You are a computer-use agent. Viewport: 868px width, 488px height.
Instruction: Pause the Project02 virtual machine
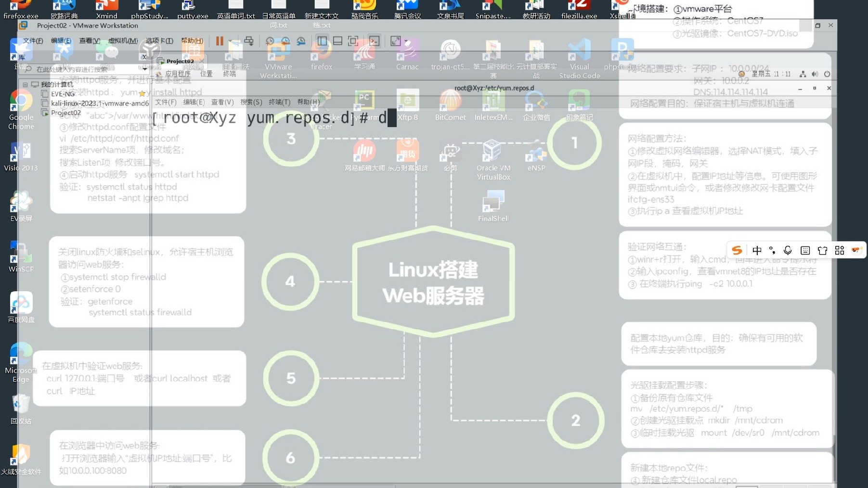click(220, 41)
